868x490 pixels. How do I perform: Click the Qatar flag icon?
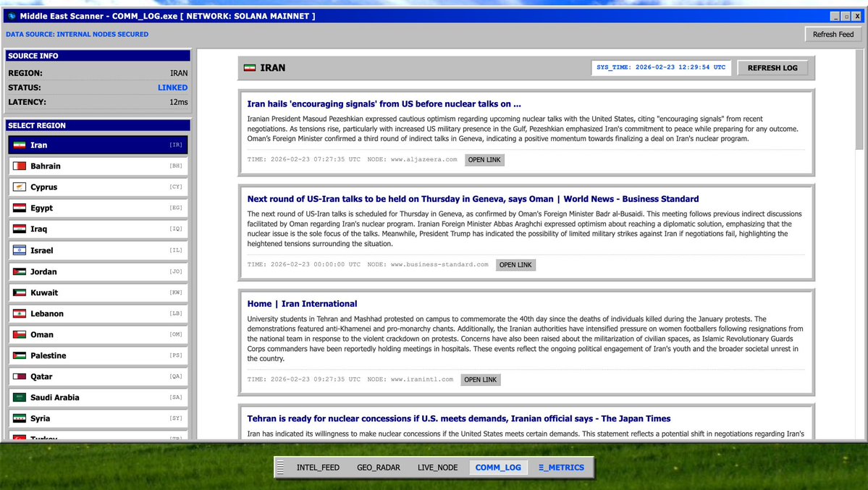coord(20,376)
